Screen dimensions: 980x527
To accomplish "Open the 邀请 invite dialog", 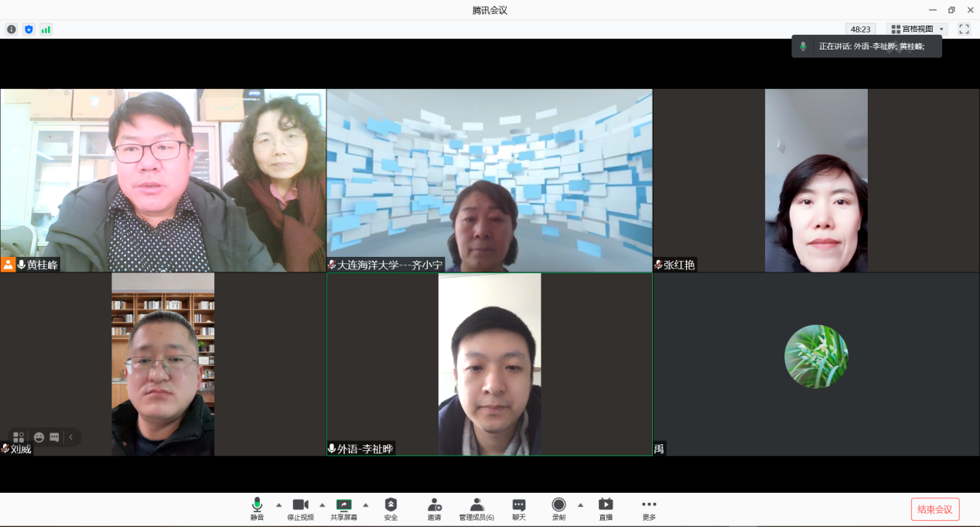I will [434, 508].
